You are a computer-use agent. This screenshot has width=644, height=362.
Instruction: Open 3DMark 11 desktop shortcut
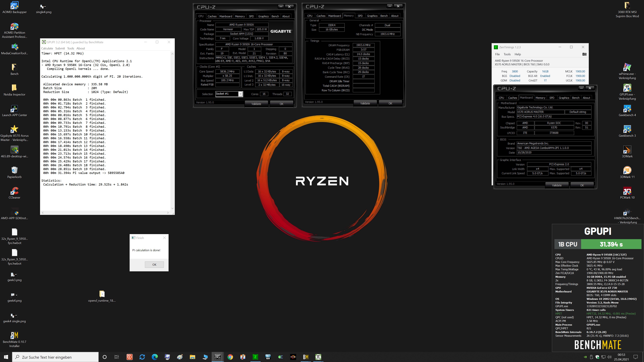pyautogui.click(x=627, y=173)
